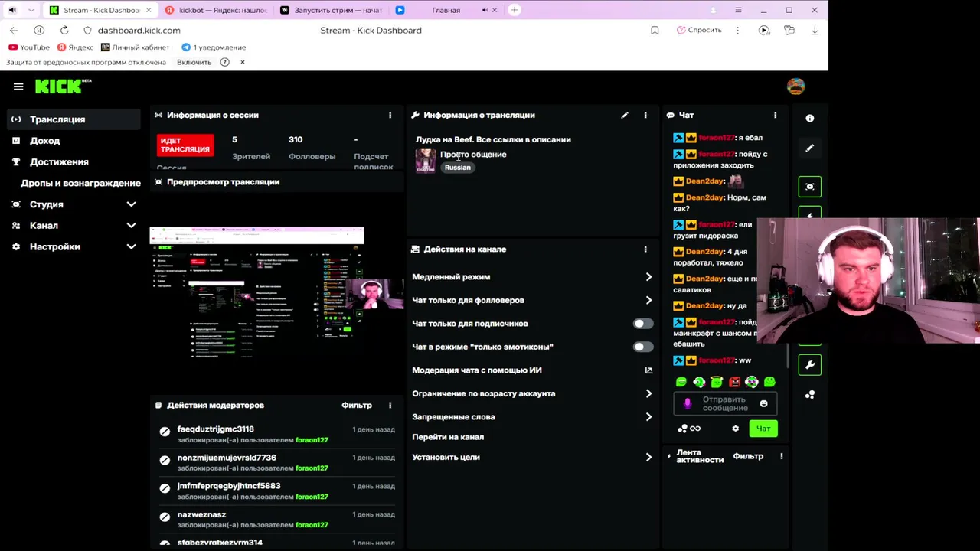The height and width of the screenshot is (551, 980).
Task: Open chat panel three-dot menu
Action: tap(775, 116)
